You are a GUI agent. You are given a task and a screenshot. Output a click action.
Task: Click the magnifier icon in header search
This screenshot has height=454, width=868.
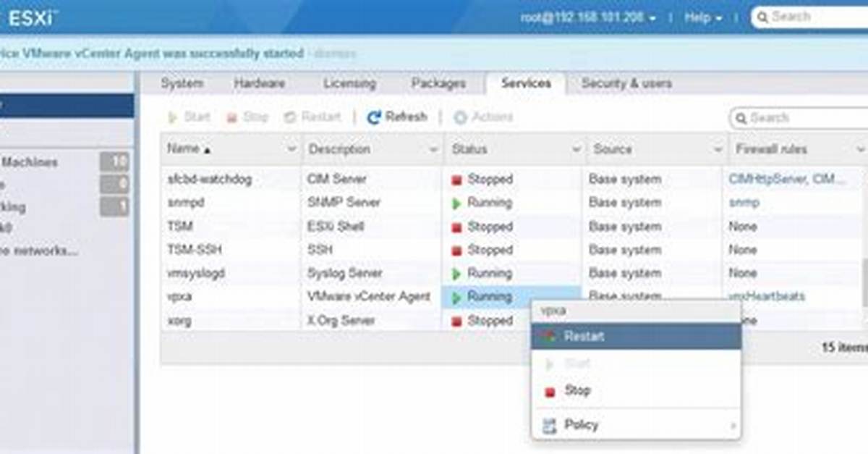click(762, 17)
